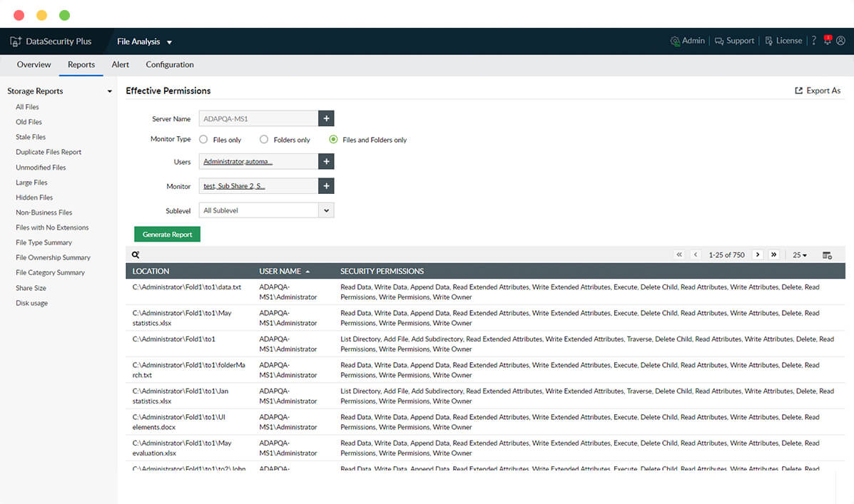Select Files and Folders only option
This screenshot has width=854, height=504.
tap(333, 140)
